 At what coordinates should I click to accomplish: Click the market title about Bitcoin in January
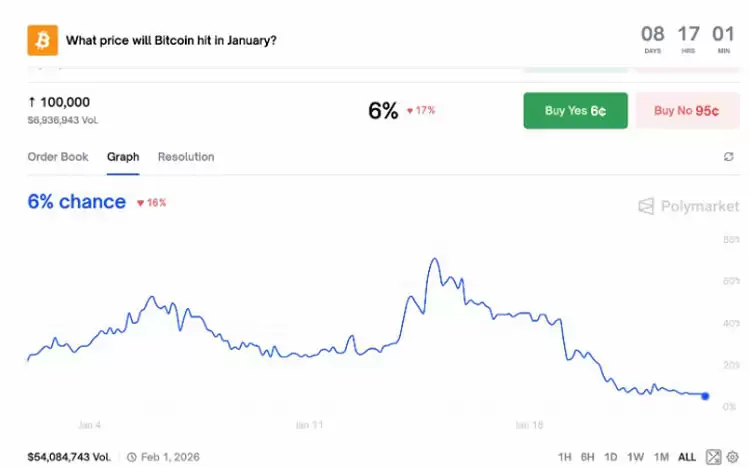pos(171,41)
